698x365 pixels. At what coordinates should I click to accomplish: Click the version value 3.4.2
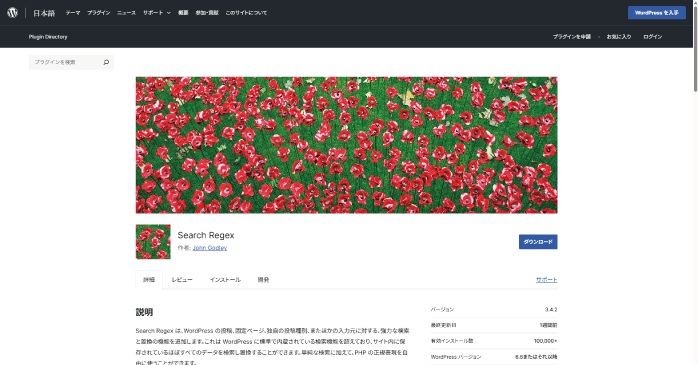551,309
